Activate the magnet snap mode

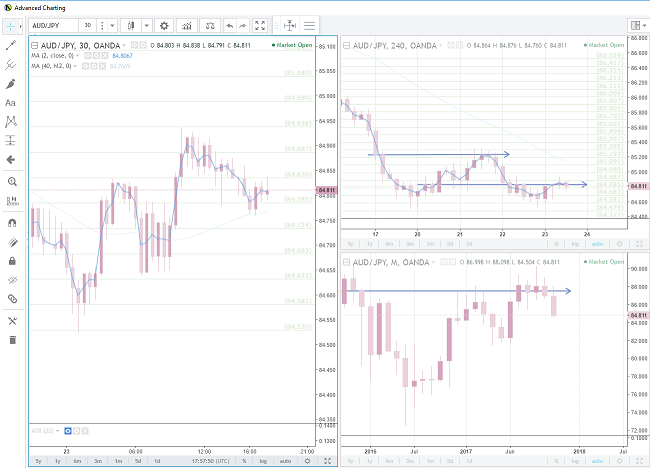[x=11, y=222]
